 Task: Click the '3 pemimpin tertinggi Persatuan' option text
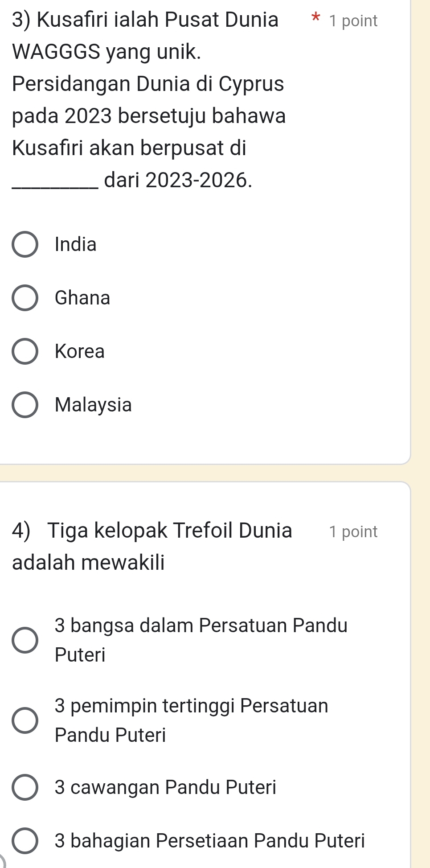coord(191,706)
